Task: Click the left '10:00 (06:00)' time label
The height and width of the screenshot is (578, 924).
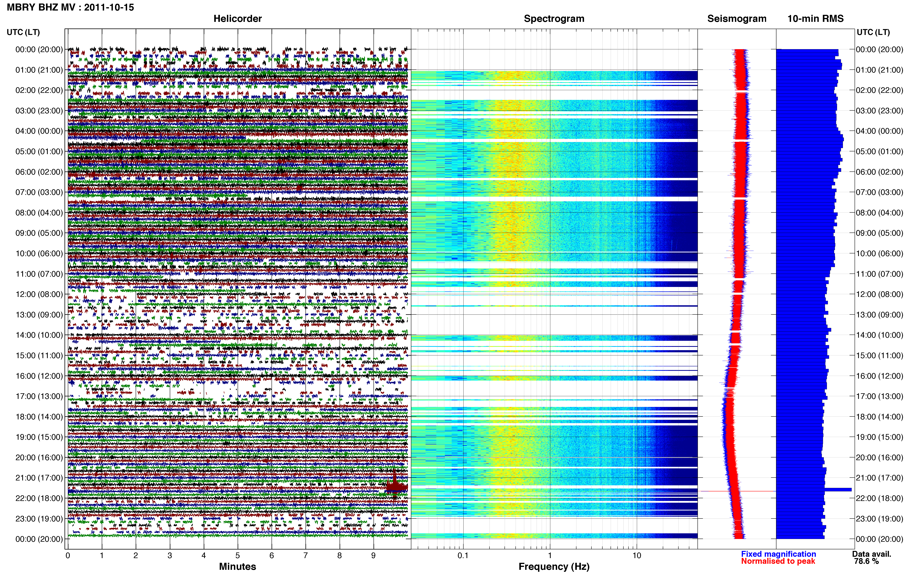Action: [39, 253]
